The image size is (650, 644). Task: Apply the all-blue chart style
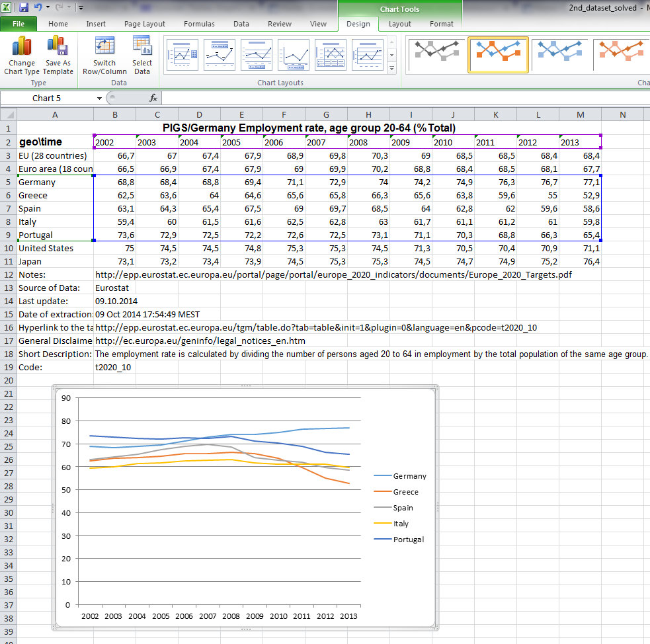[x=559, y=55]
